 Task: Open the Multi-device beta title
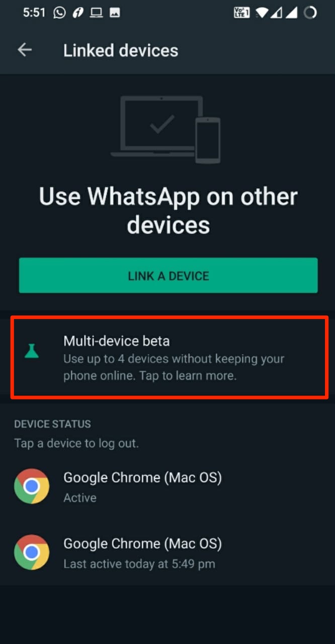[x=116, y=341]
